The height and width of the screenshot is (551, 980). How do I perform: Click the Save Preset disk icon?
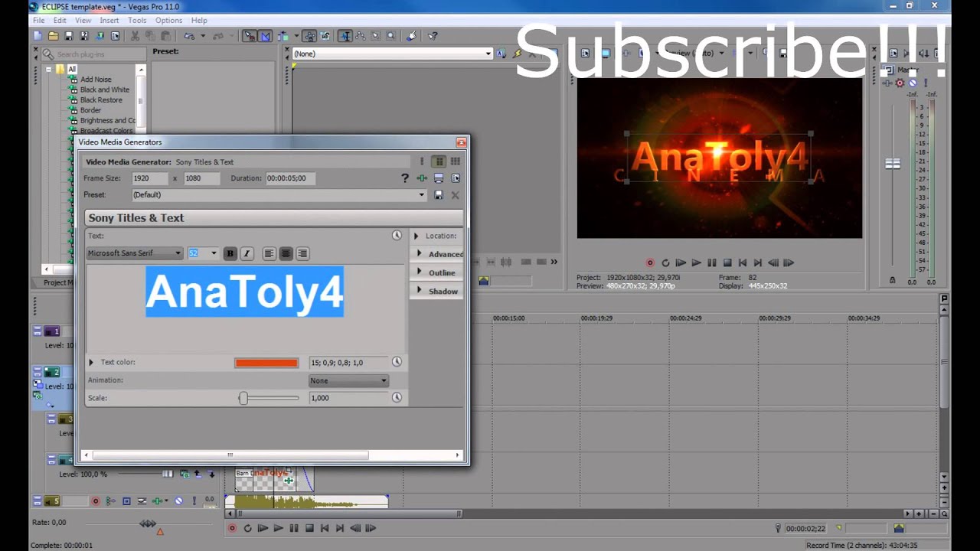(439, 195)
